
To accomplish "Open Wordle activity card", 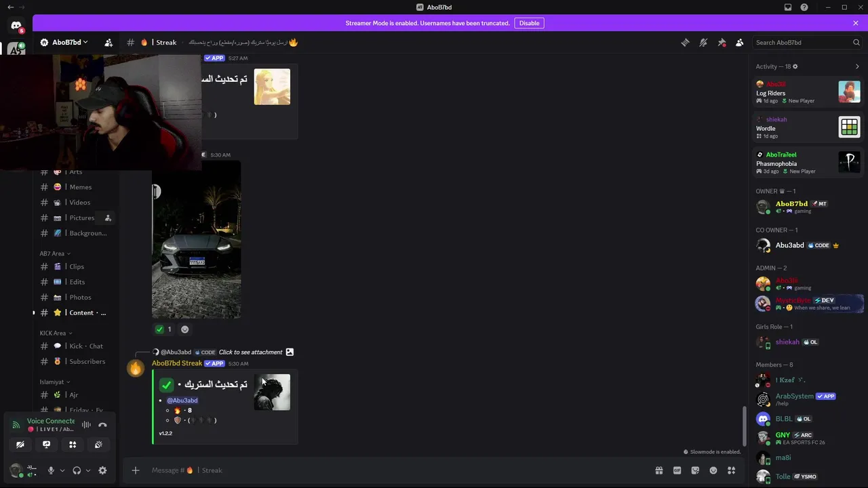I will [x=807, y=127].
